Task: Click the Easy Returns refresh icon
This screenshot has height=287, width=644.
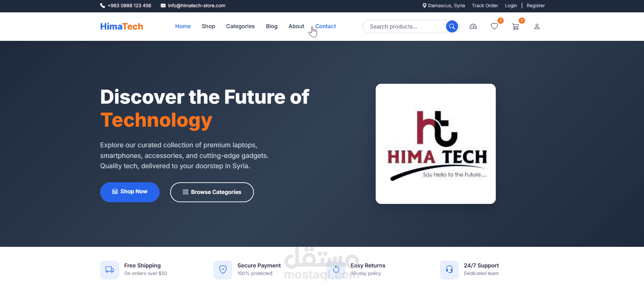Action: coord(336,270)
